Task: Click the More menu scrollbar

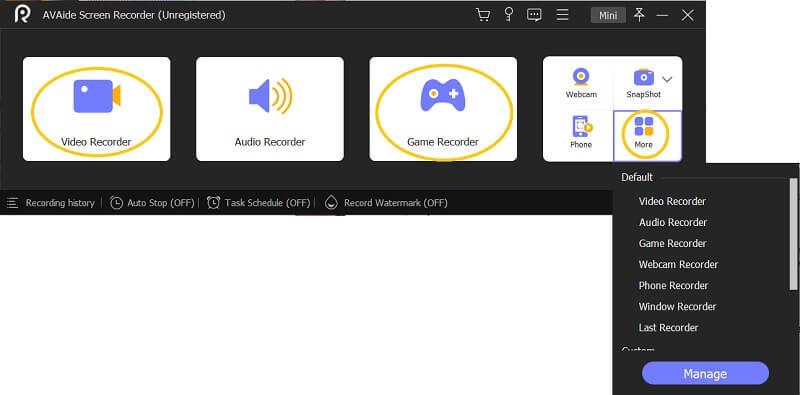Action: [793, 234]
